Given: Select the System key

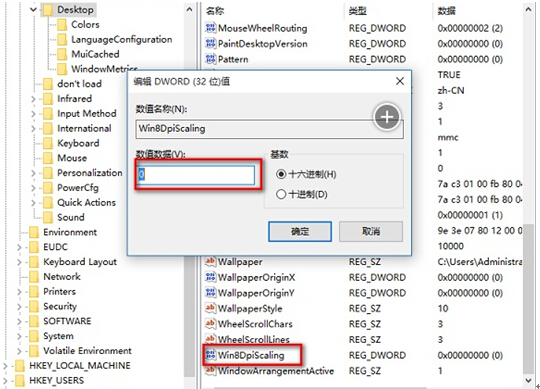Looking at the screenshot, I should [58, 336].
